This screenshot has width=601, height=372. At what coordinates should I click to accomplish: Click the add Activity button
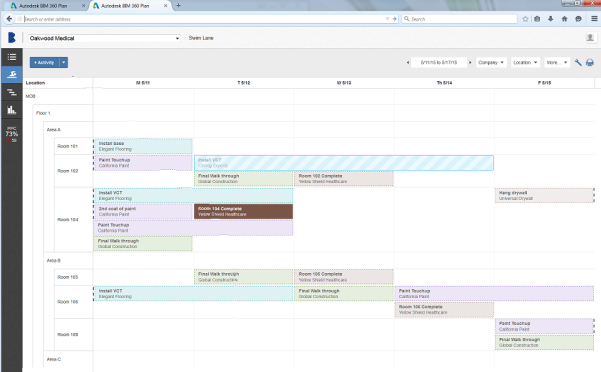coord(44,62)
